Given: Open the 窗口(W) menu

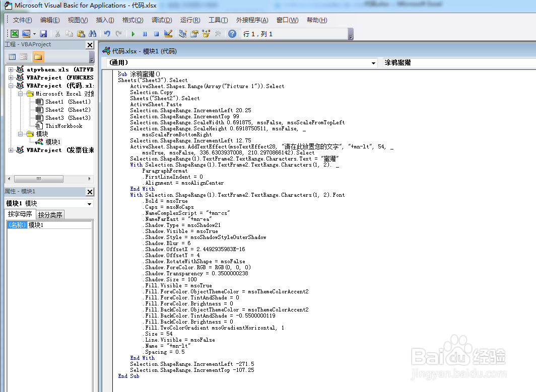Looking at the screenshot, I should [x=287, y=20].
